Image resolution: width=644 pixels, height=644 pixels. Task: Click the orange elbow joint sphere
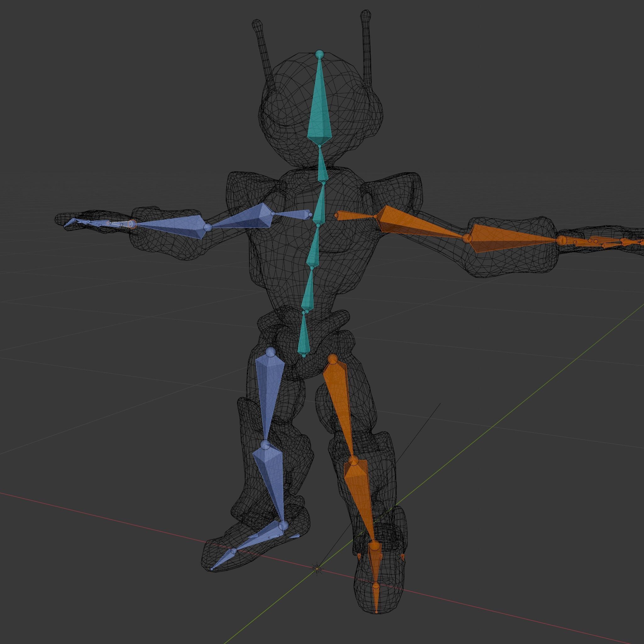click(x=468, y=238)
